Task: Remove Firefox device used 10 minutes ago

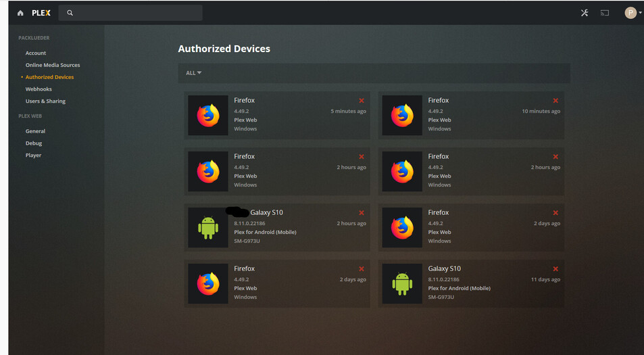Action: (x=555, y=100)
